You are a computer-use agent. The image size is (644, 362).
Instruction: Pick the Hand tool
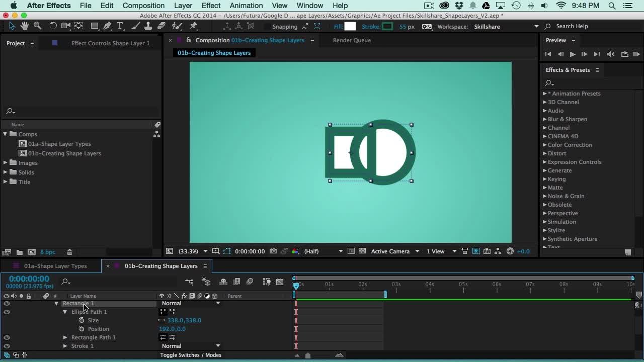point(25,26)
